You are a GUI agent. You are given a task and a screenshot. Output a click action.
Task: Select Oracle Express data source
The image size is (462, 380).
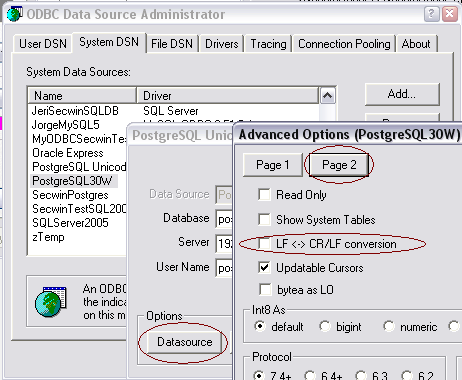point(68,153)
